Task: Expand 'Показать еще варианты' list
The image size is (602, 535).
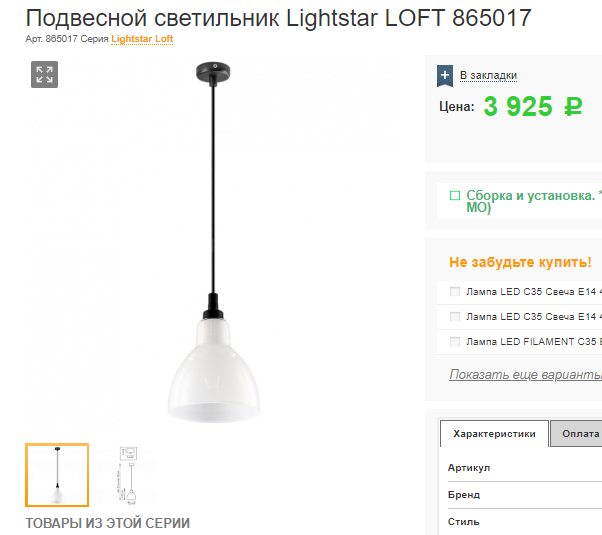Action: coord(526,374)
